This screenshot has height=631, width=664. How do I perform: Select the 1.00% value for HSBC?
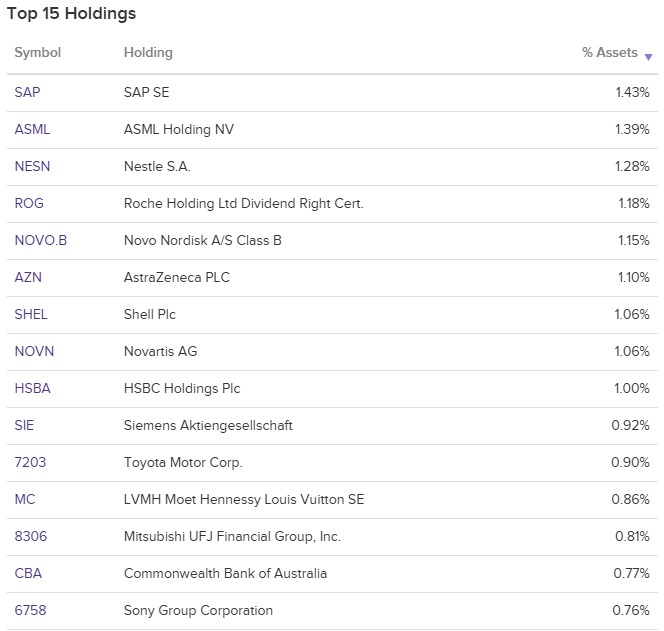632,388
